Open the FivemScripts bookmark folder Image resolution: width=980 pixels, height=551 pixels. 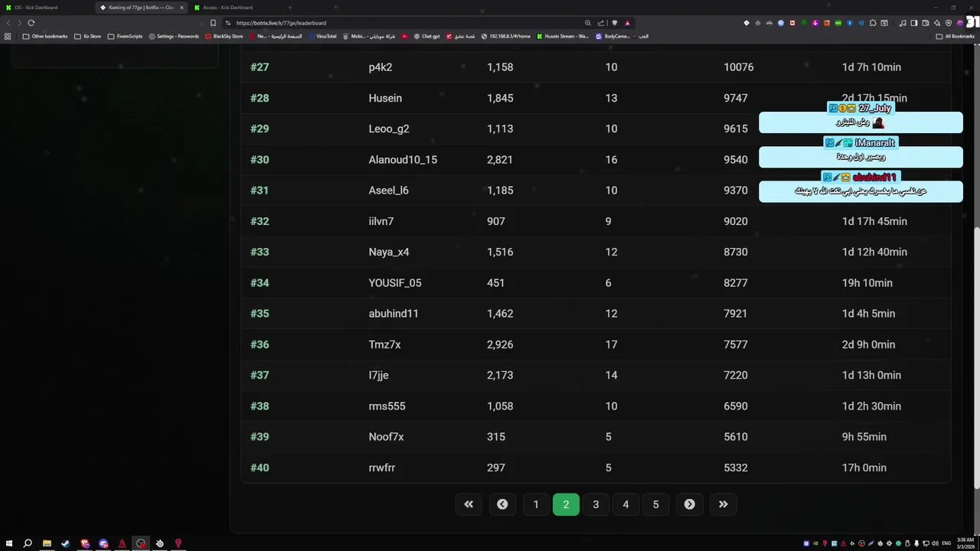click(125, 36)
